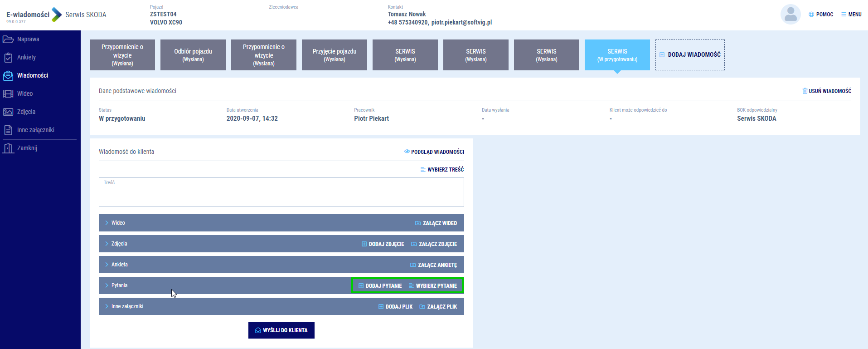Viewport: 868px width, 349px height.
Task: Click the Wideo film strip icon
Action: click(8, 94)
